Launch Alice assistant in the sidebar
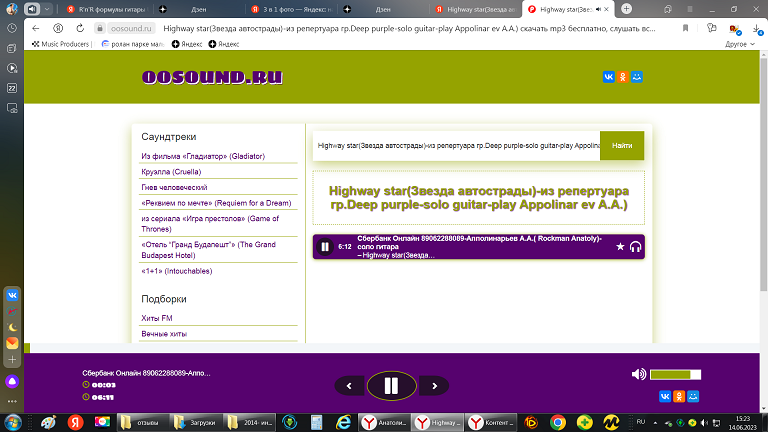768x432 pixels. [x=12, y=381]
